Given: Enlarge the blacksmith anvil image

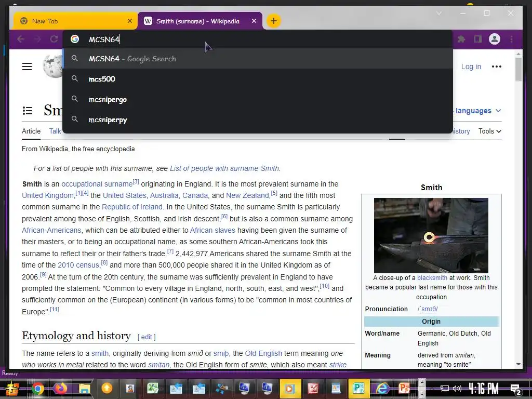Looking at the screenshot, I should pyautogui.click(x=431, y=235).
